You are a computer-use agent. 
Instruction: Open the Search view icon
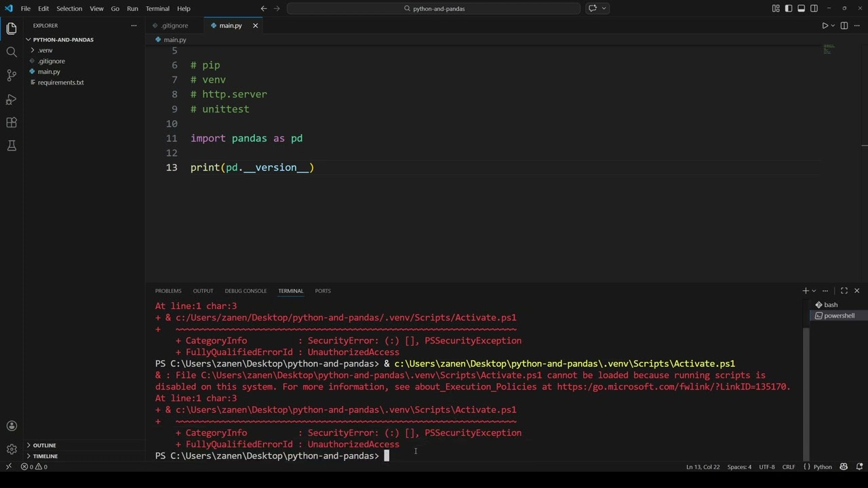(x=12, y=52)
